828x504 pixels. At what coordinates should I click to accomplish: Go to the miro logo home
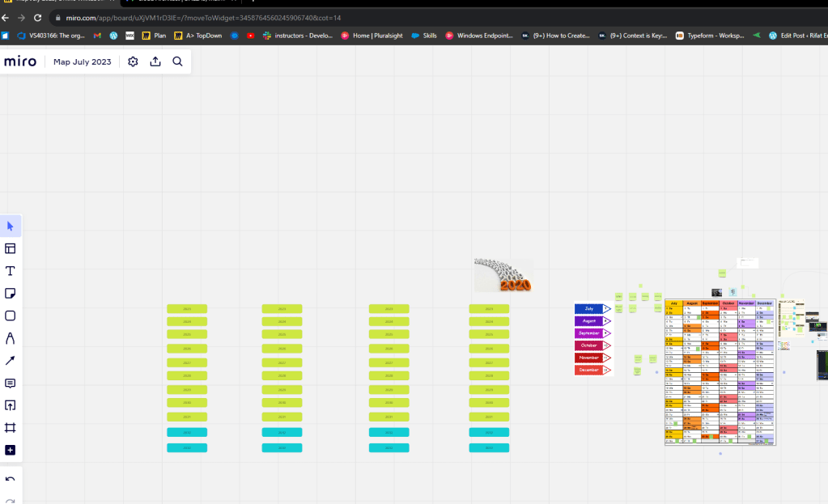tap(20, 61)
